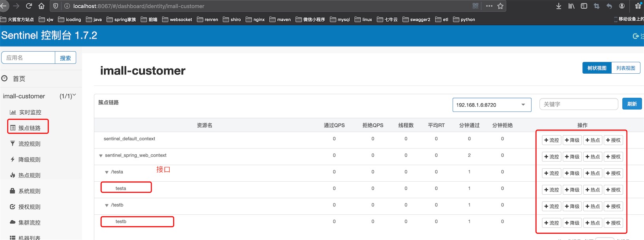The width and height of the screenshot is (644, 240).
Task: Collapse the sentinel_spring_web_context tree node
Action: 101,156
